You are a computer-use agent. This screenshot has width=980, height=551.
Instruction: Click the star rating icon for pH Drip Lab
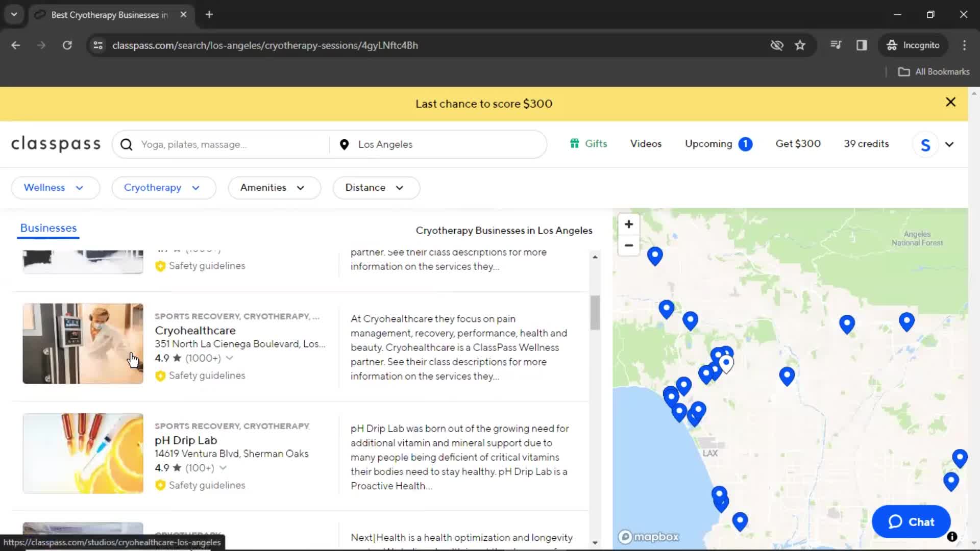click(177, 468)
